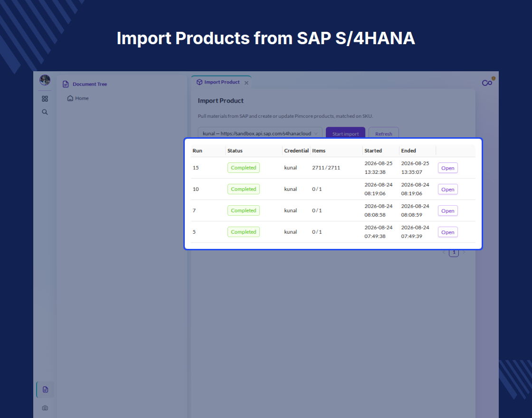Open the dashboard grid icon in sidebar
532x418 pixels.
[45, 99]
